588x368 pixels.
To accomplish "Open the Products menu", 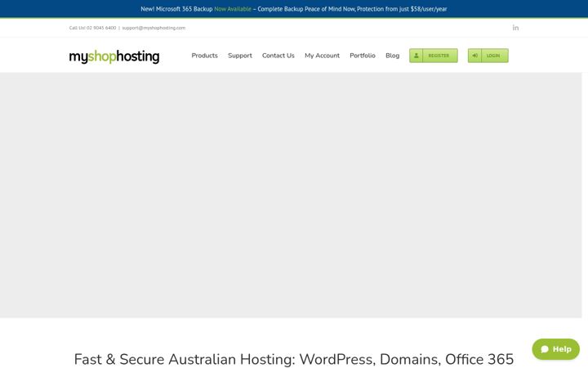I will [x=204, y=56].
